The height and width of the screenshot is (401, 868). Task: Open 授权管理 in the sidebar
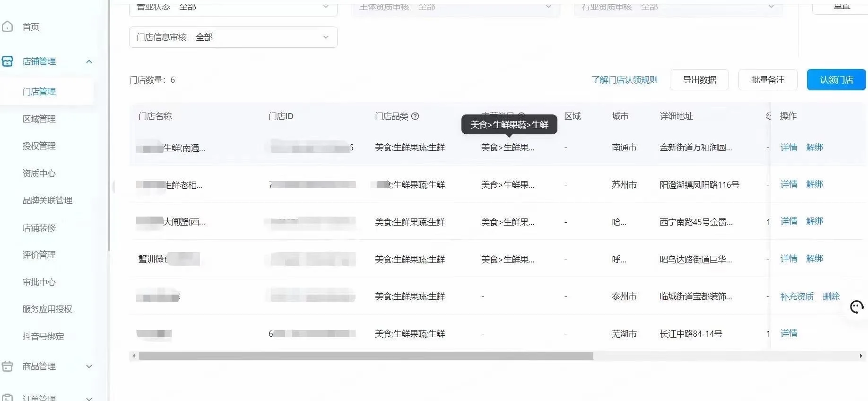click(39, 146)
